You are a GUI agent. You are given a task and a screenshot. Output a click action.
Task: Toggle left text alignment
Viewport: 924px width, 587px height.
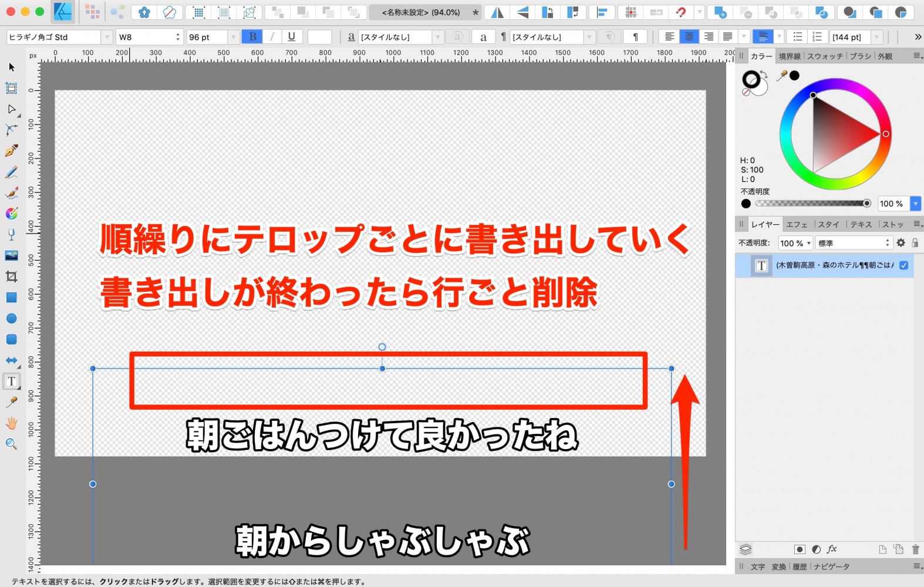tap(669, 37)
